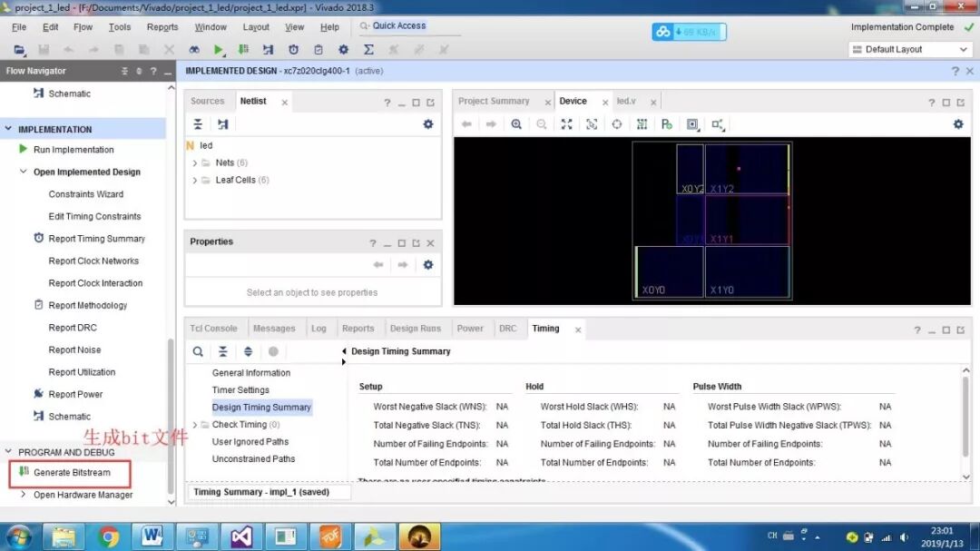Screen dimensions: 980x551
Task: Click the schematic toolbar icon
Action: [268, 49]
